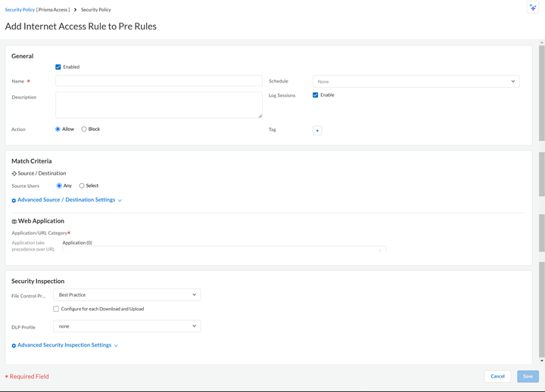The image size is (545, 392).
Task: Check Configure for each Download and Upload
Action: click(x=56, y=309)
